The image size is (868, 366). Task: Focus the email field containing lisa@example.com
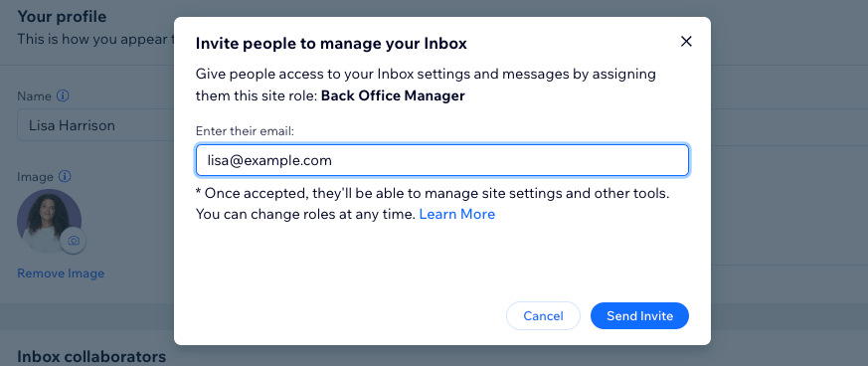[442, 160]
